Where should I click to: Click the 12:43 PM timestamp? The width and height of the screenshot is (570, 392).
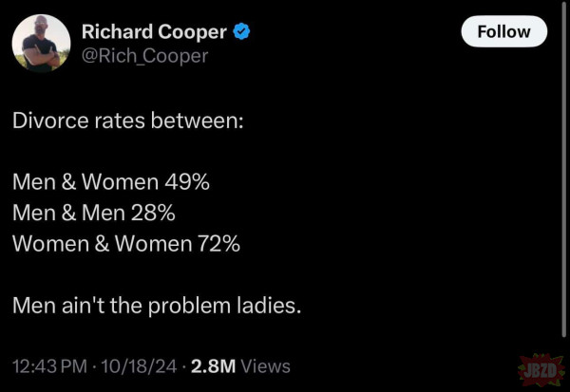coord(48,365)
